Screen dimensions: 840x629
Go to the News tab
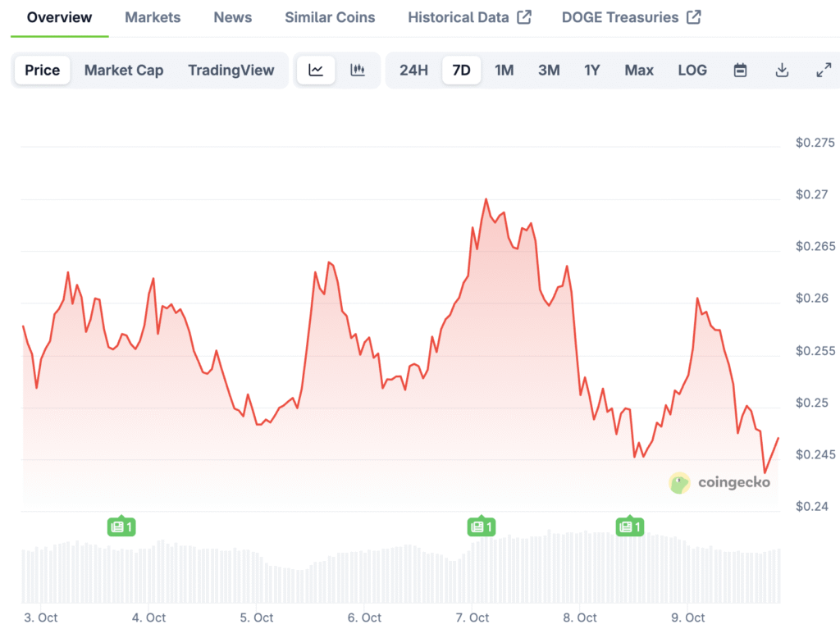click(233, 17)
